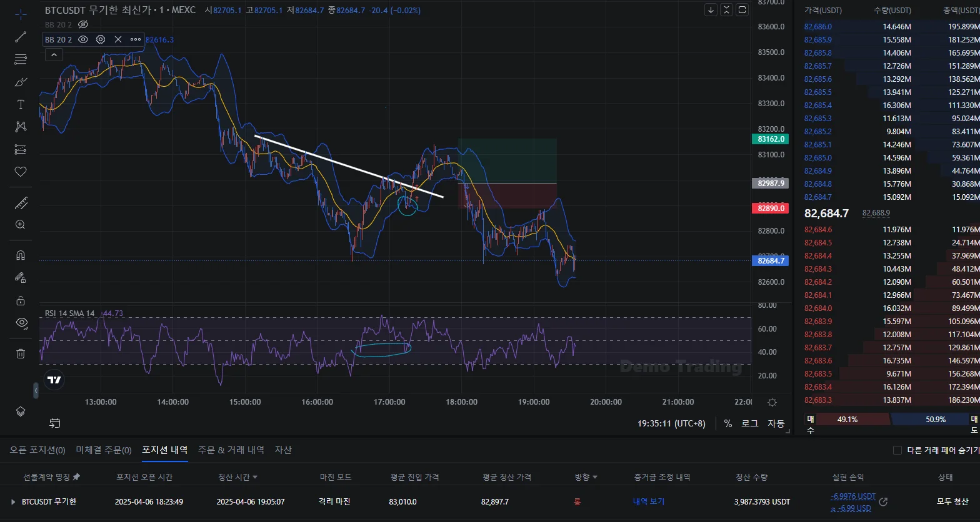This screenshot has width=980, height=522.
Task: Select the trend line drawing tool
Action: [21, 37]
